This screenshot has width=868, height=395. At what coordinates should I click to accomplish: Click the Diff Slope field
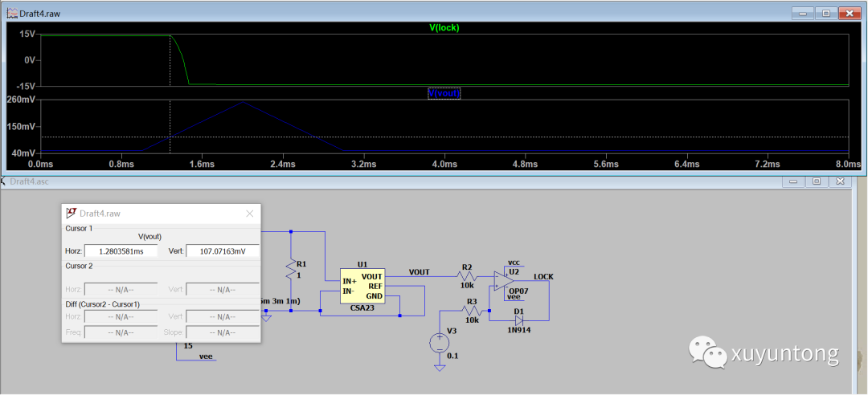coord(222,332)
